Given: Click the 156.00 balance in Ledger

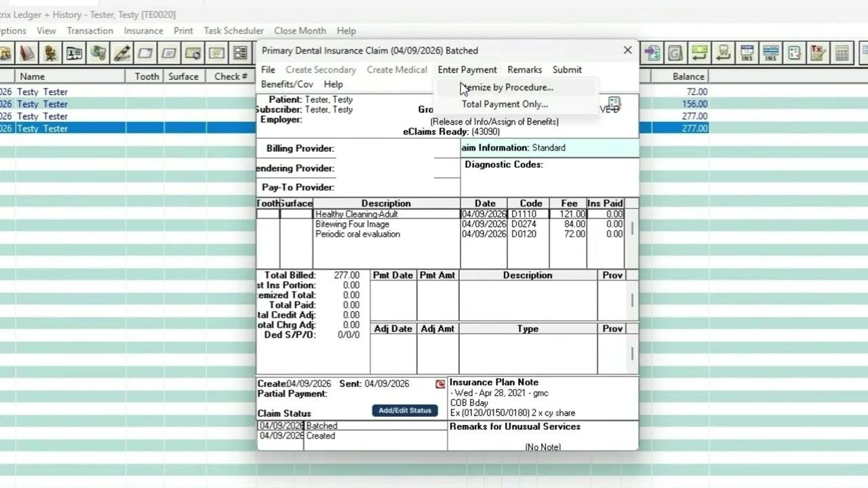Looking at the screenshot, I should pos(695,104).
